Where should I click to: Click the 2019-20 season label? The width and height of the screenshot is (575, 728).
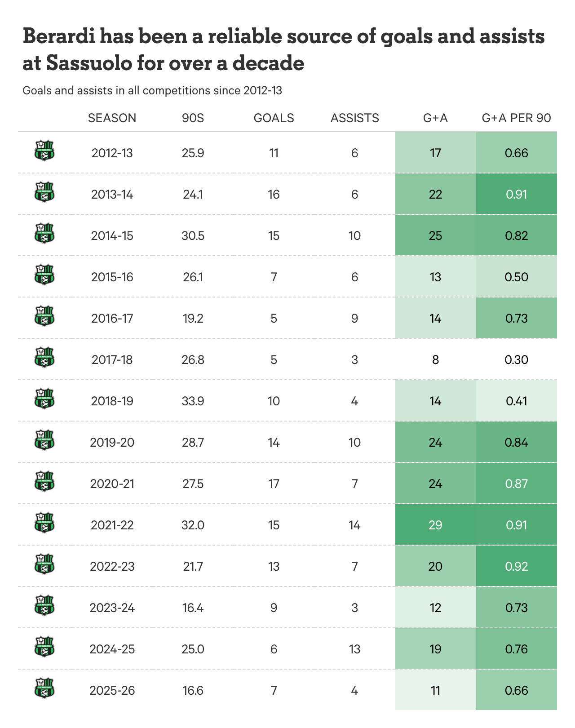(112, 443)
